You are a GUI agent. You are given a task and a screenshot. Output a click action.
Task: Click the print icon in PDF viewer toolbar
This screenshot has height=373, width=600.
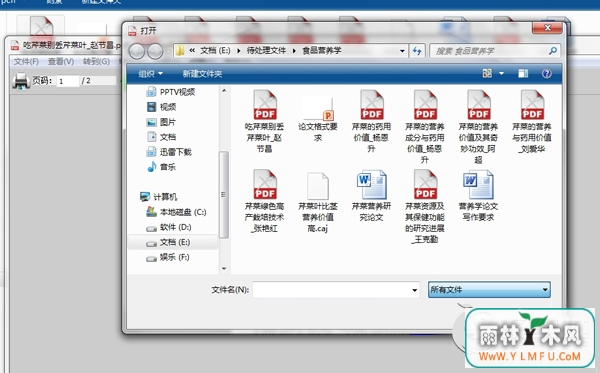point(21,81)
